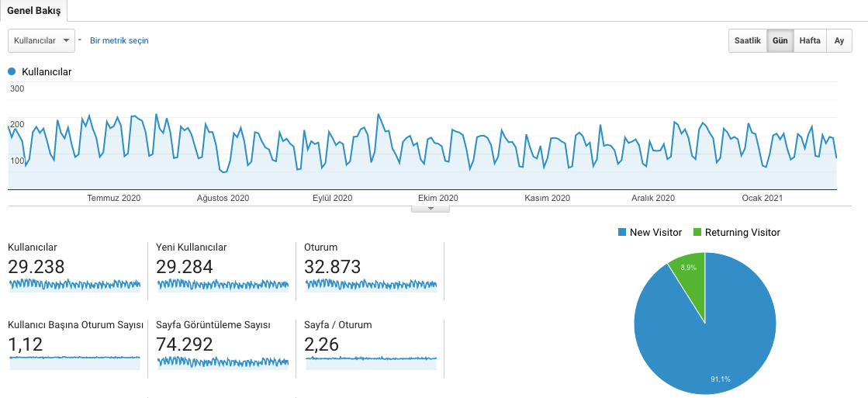Click the New Visitor blue legend square

tap(621, 233)
